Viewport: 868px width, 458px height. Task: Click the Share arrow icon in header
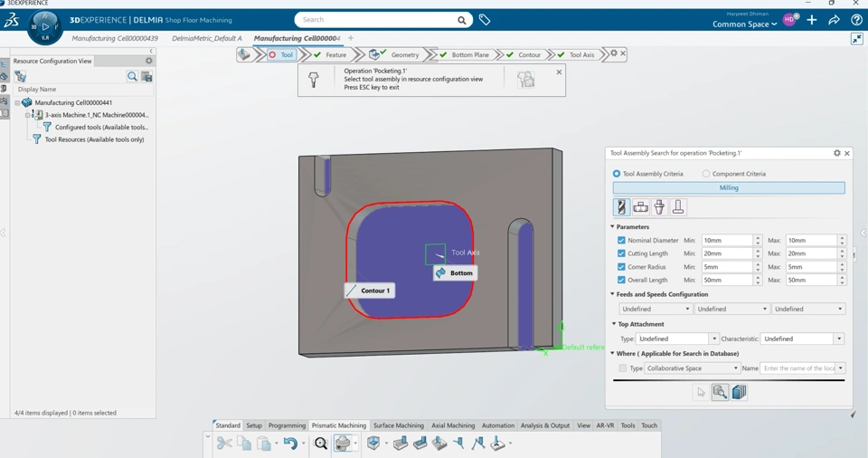pos(834,20)
